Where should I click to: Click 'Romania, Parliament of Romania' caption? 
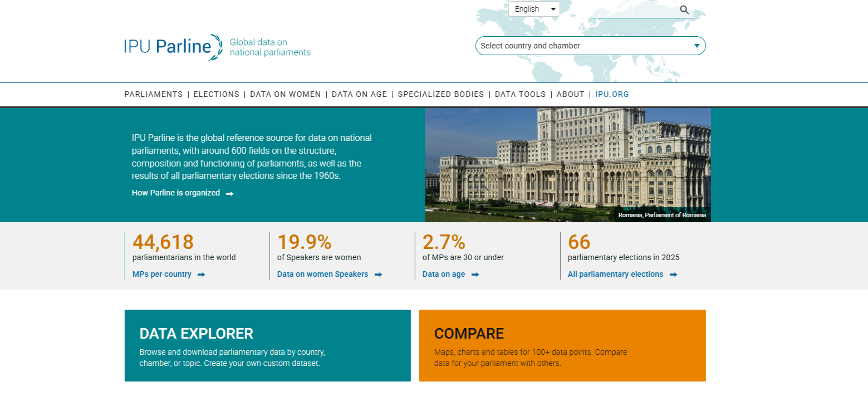pos(662,215)
